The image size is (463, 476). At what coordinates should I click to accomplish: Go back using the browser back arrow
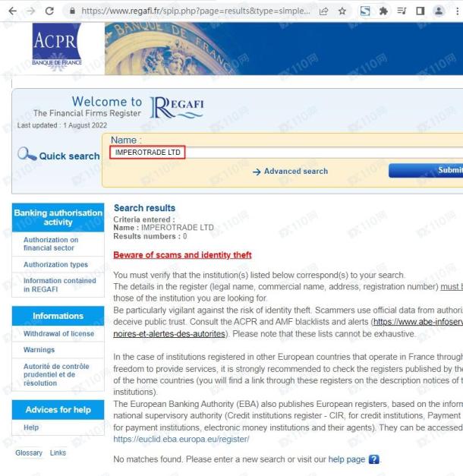(x=12, y=11)
